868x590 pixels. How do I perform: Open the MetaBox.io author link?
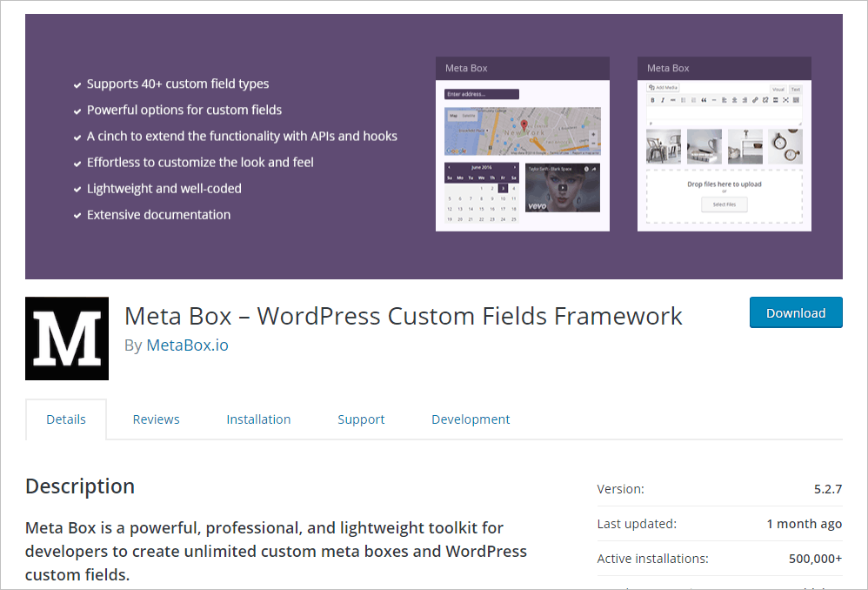[x=187, y=345]
